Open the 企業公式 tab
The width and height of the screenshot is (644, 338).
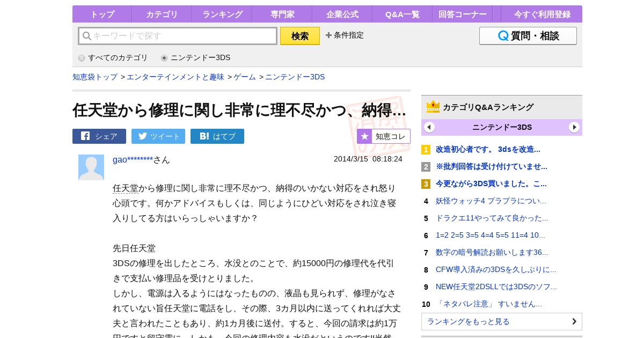(342, 14)
